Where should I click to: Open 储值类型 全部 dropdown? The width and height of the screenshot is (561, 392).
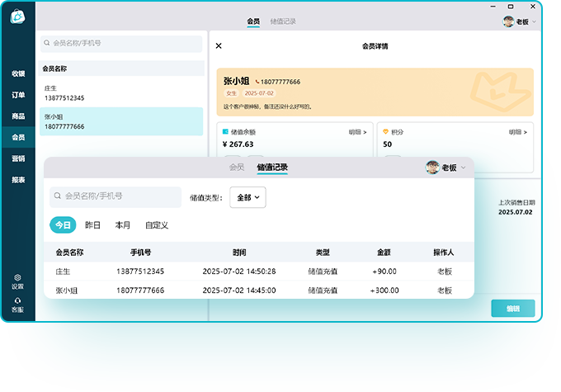click(247, 197)
